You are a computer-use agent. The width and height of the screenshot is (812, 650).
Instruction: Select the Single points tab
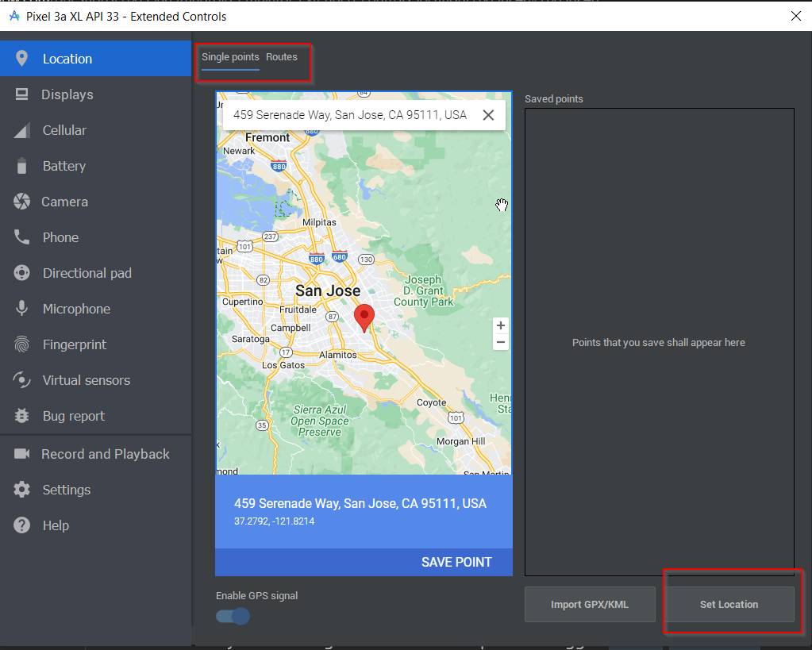click(229, 56)
